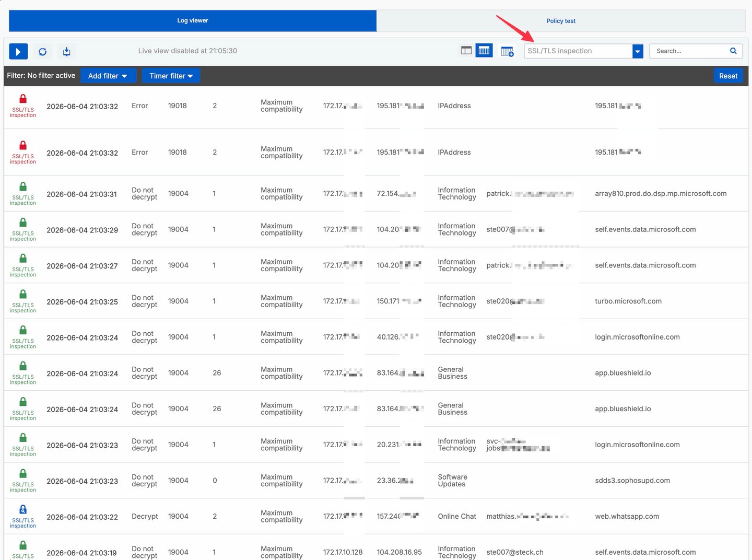Screen dimensions: 752x560
Task: Open the Timer filter dropdown
Action: coord(171,76)
